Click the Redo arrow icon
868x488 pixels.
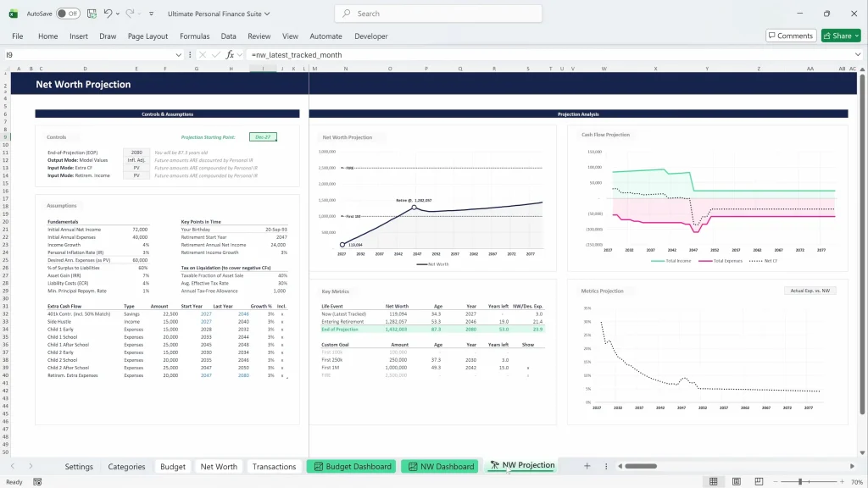click(131, 14)
